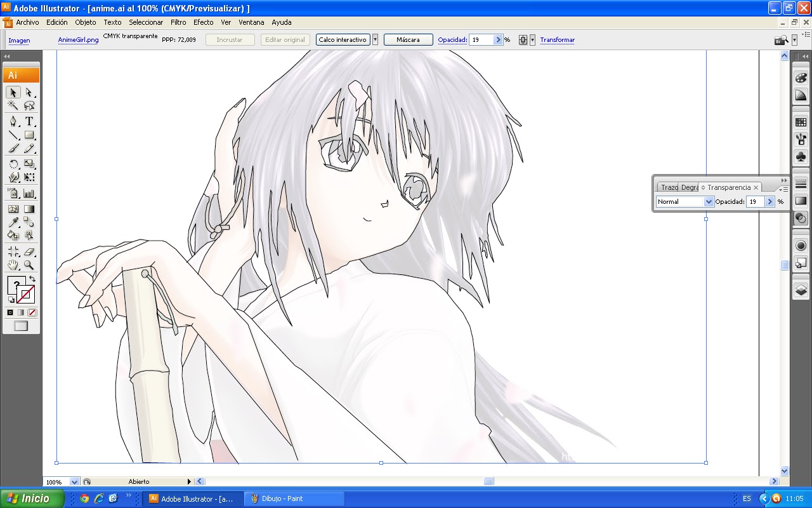Click control bar opacity value field
This screenshot has height=508, width=812.
tap(481, 39)
